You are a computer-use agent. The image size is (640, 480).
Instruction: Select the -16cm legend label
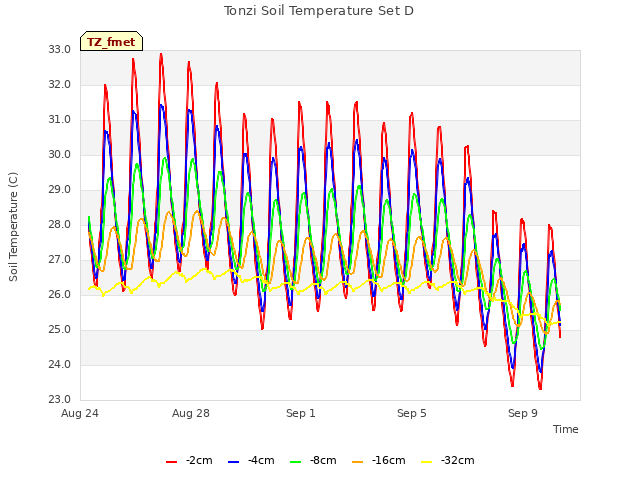[x=389, y=461]
